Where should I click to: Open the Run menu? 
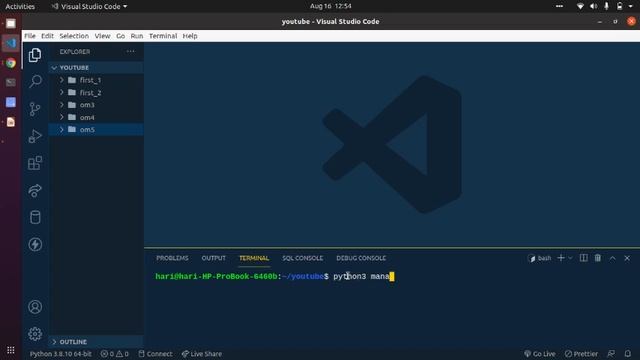tap(137, 36)
